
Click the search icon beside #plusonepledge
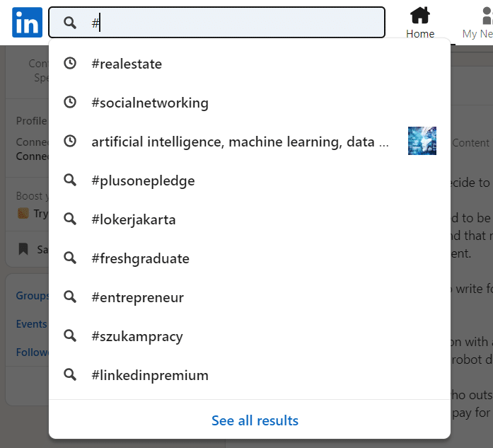(70, 180)
